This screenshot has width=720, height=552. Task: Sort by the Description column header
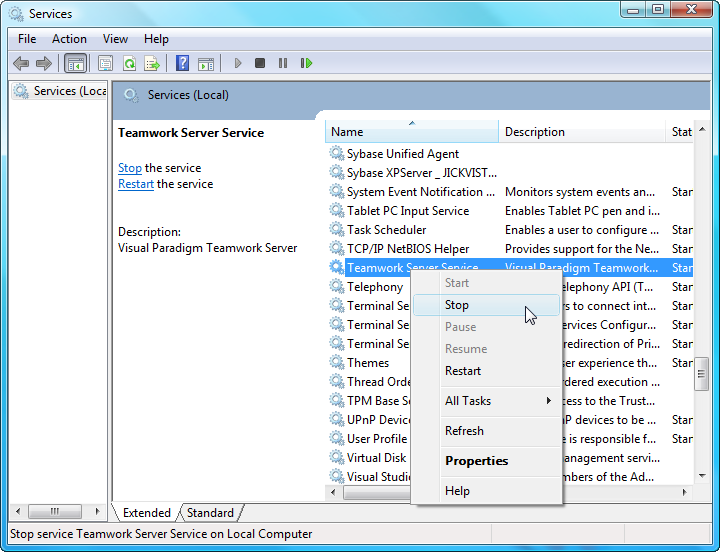click(582, 132)
